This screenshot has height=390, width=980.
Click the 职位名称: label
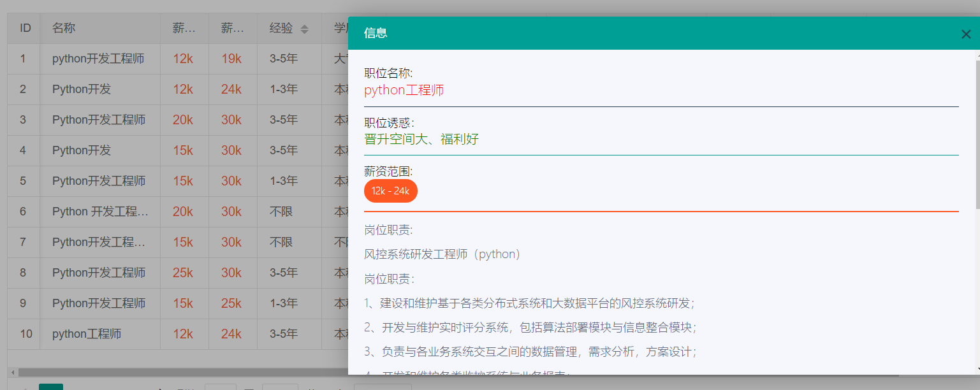[x=388, y=73]
